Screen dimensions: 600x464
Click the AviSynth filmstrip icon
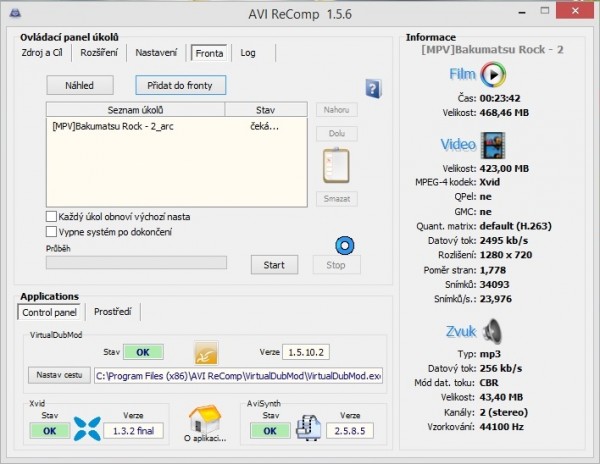point(308,428)
